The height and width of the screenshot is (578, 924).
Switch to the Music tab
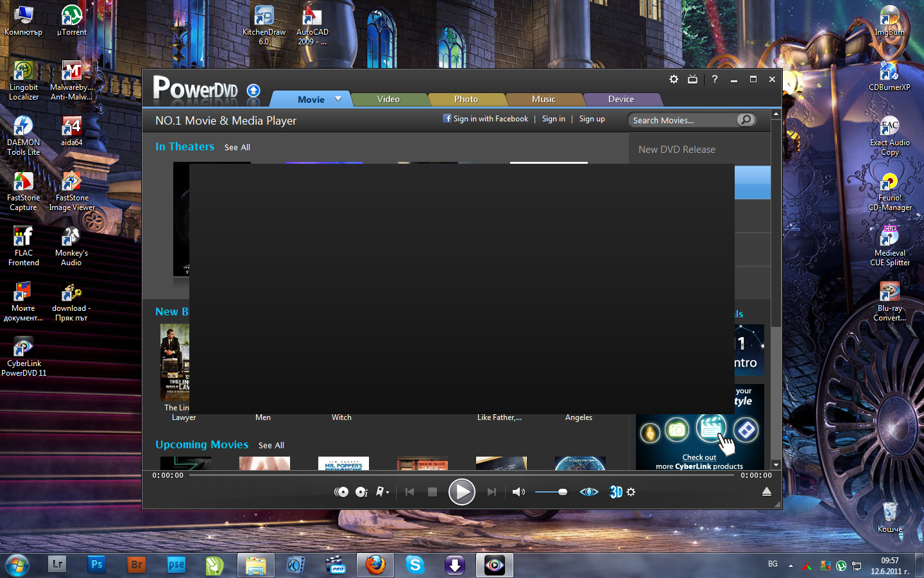(x=543, y=100)
